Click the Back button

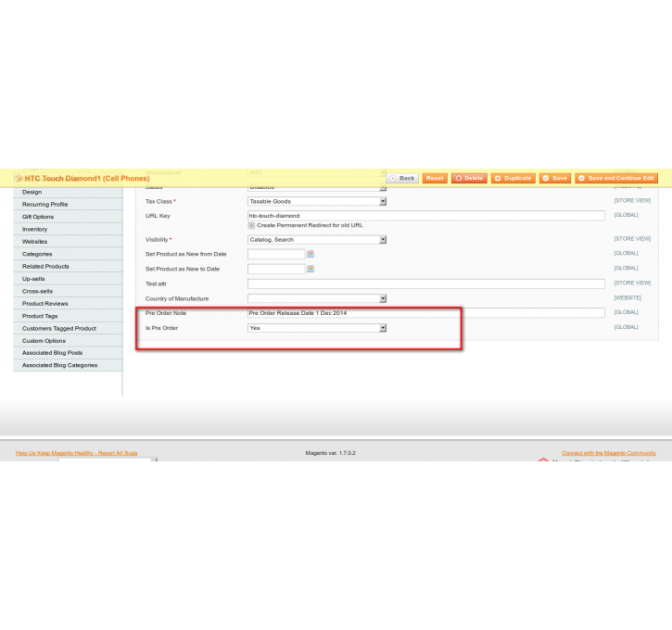pos(402,178)
